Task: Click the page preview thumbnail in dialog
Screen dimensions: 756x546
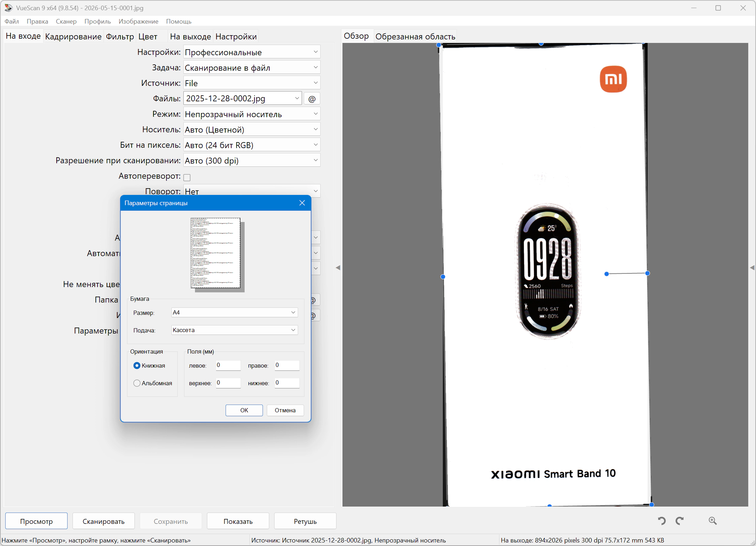Action: click(x=216, y=253)
